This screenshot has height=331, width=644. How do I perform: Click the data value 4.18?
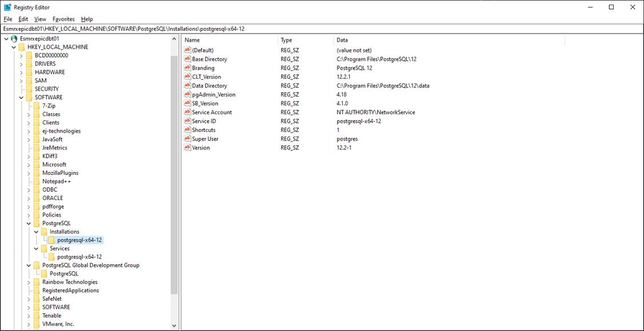click(x=341, y=94)
